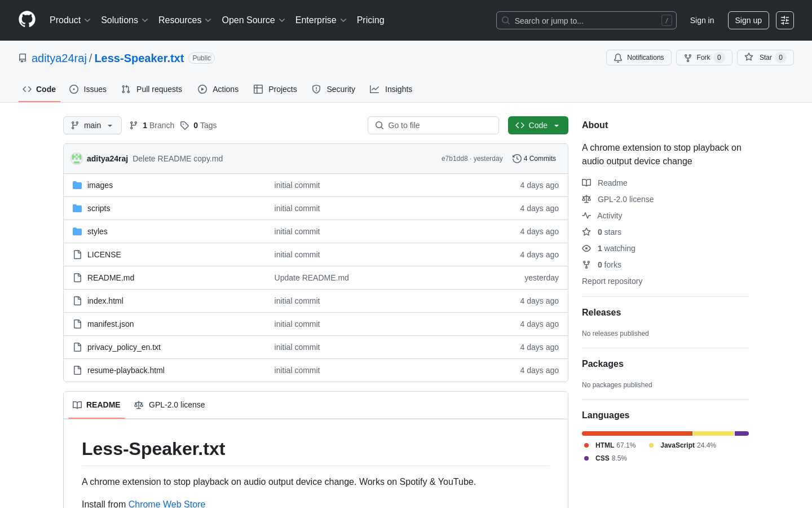Screen dimensions: 812x508
Task: Click the branch icon next to 1 Branch
Action: (x=134, y=125)
